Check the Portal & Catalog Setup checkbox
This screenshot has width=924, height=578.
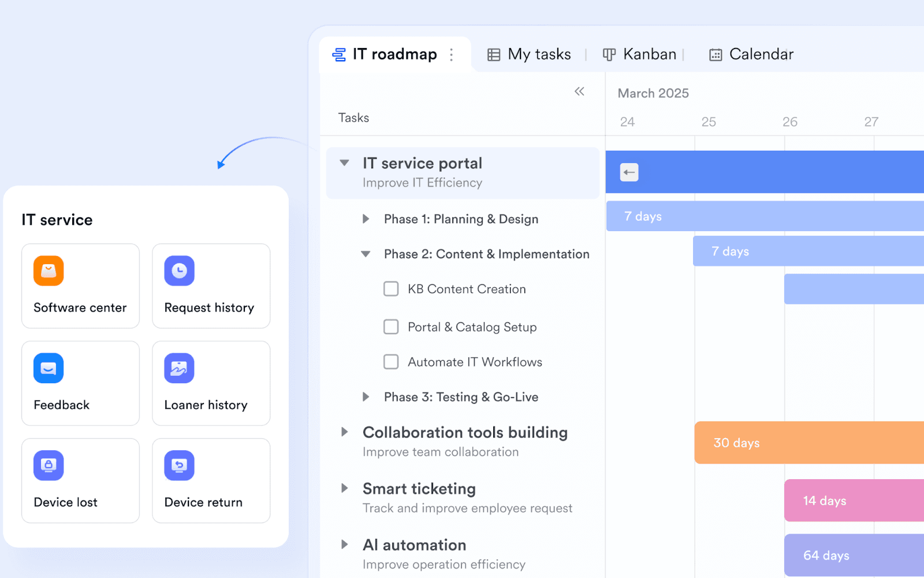click(391, 327)
